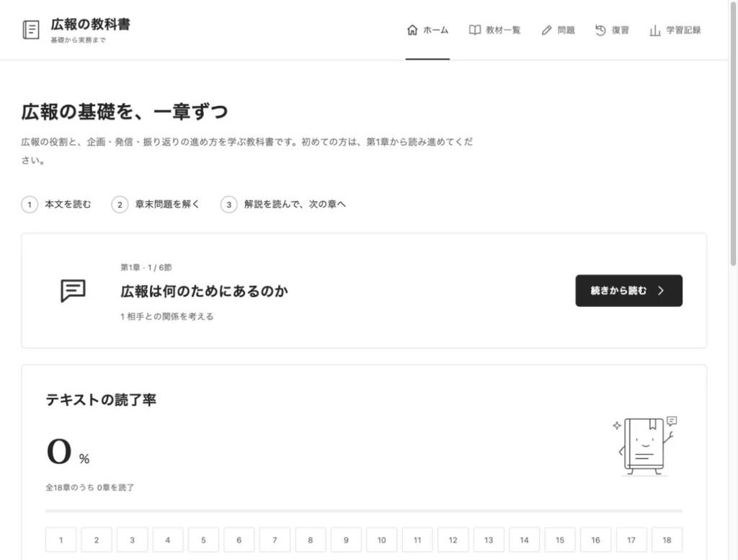738x560 pixels.
Task: Select chapter 11 box
Action: tap(417, 540)
